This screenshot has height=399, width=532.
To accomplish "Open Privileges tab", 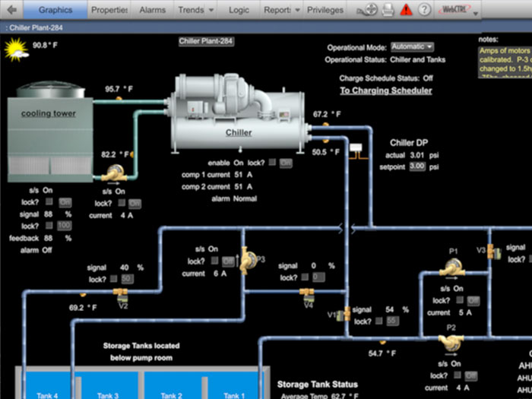I will coord(325,10).
